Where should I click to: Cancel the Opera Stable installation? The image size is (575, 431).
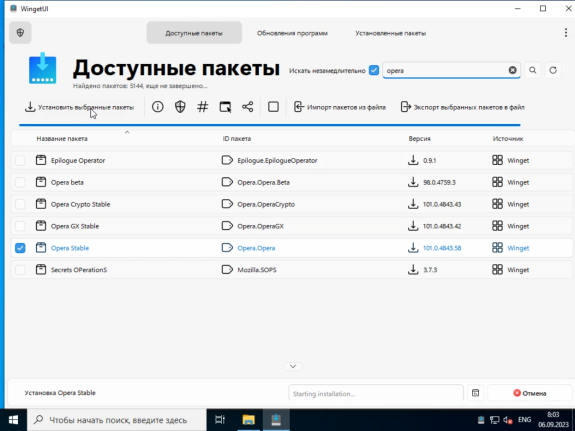(x=530, y=393)
